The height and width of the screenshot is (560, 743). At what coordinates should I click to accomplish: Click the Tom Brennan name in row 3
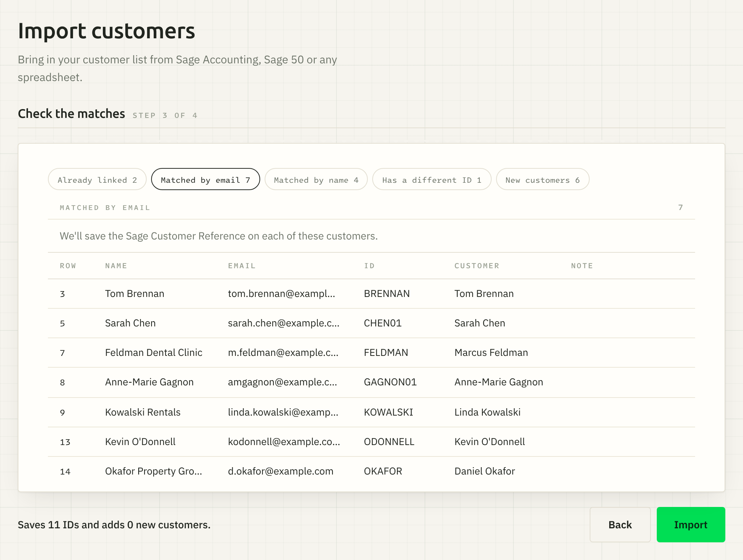(x=135, y=294)
